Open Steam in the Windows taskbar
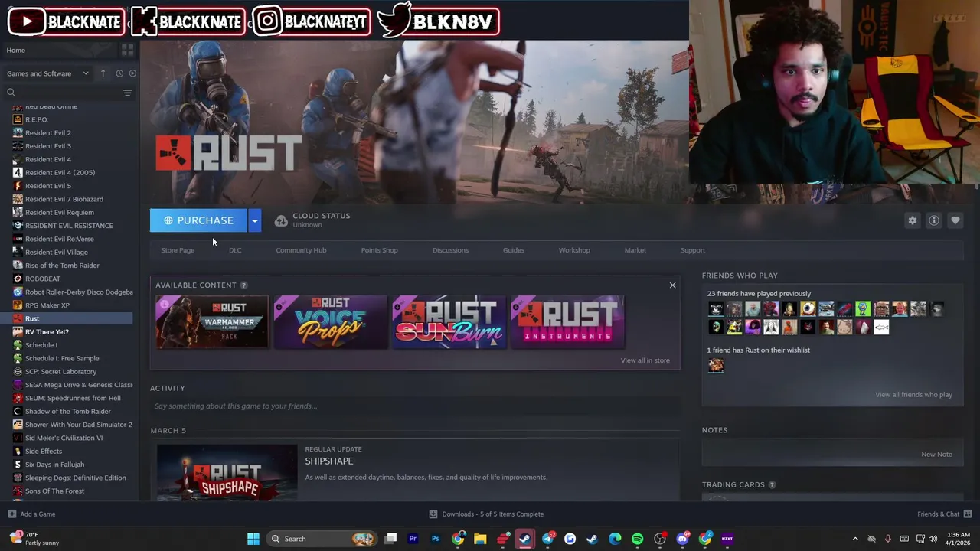 tap(524, 539)
